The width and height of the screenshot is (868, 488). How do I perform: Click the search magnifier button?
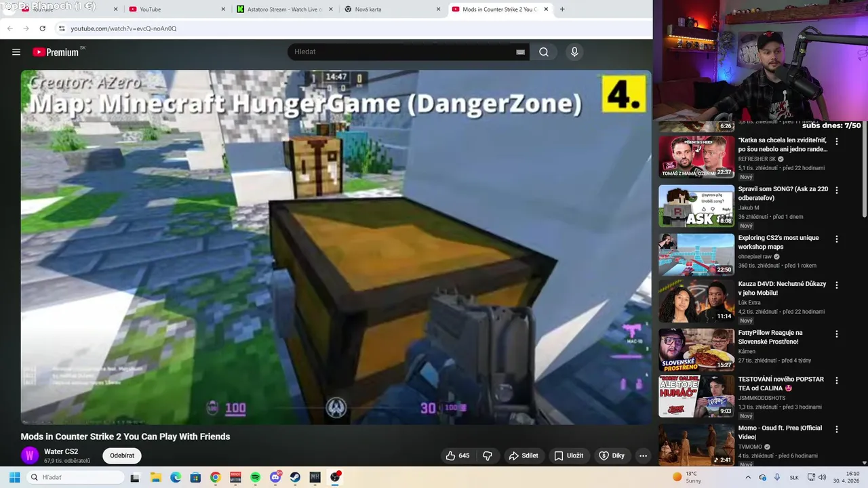pos(544,52)
